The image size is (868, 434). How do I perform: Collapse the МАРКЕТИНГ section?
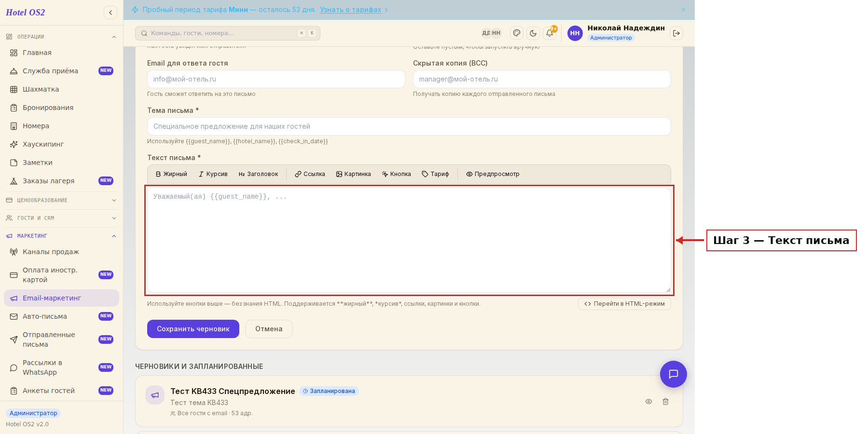click(x=61, y=236)
